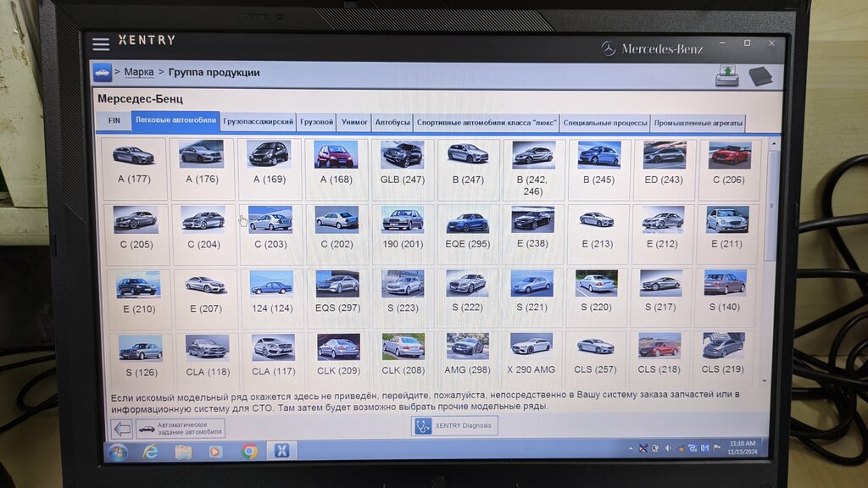This screenshot has width=868, height=488.
Task: Select the A (177) model tile
Action: pos(134,169)
